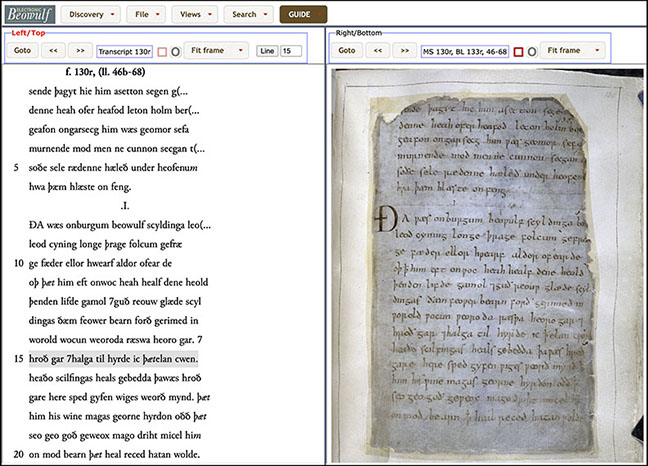Click heading 'f. 130r, (ll. 46b-68)'
The width and height of the screenshot is (648, 466).
(105, 72)
